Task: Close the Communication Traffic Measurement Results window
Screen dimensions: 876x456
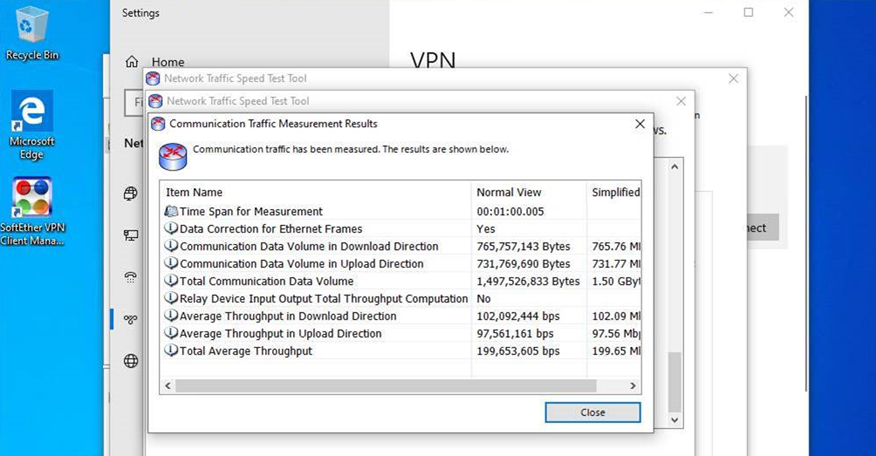Action: (640, 124)
